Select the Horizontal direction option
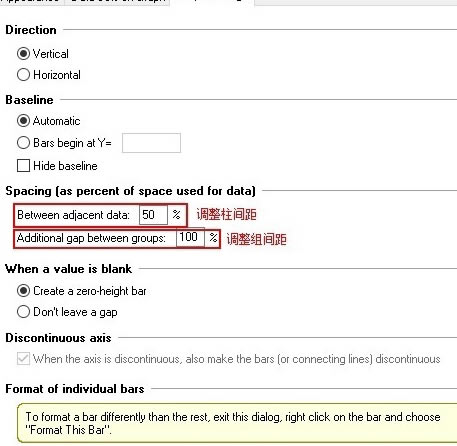Screen dimensions: 457x446 (23, 75)
